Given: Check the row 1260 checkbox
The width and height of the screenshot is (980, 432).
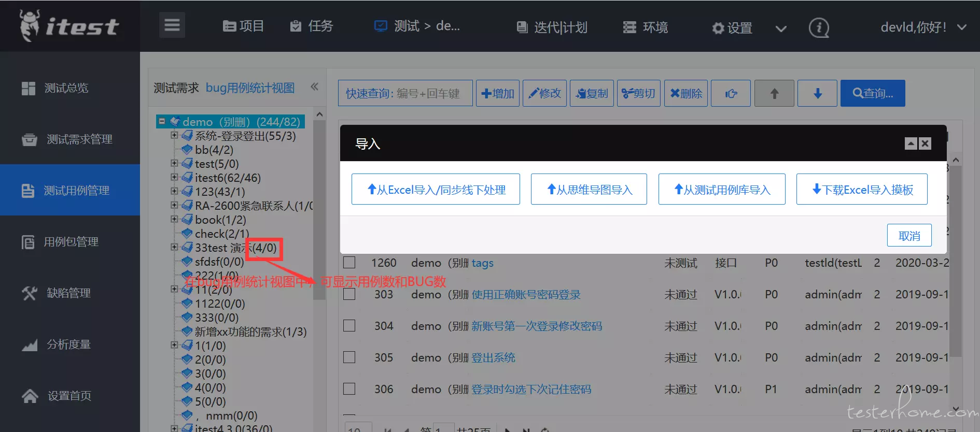Looking at the screenshot, I should [x=349, y=263].
